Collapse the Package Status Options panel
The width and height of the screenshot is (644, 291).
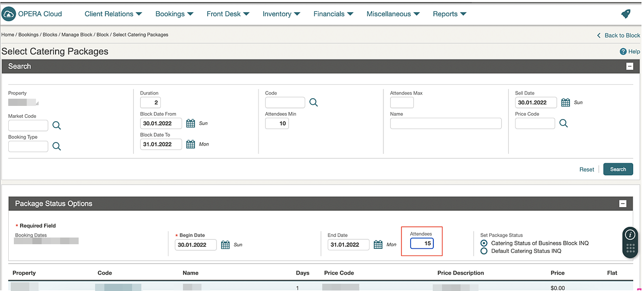[x=623, y=204]
